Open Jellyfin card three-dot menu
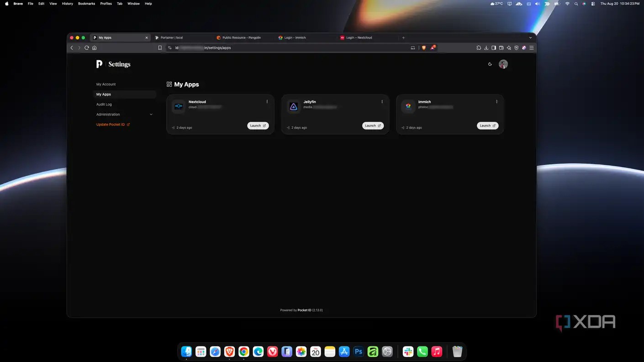This screenshot has height=362, width=644. click(382, 102)
